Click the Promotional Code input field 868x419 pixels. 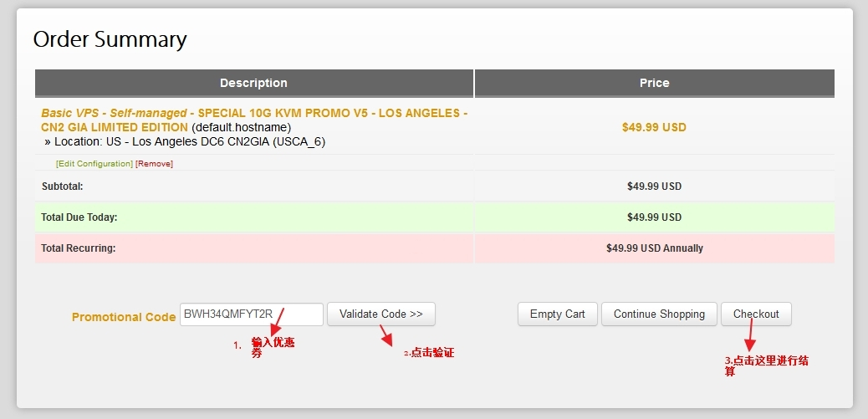click(x=252, y=314)
